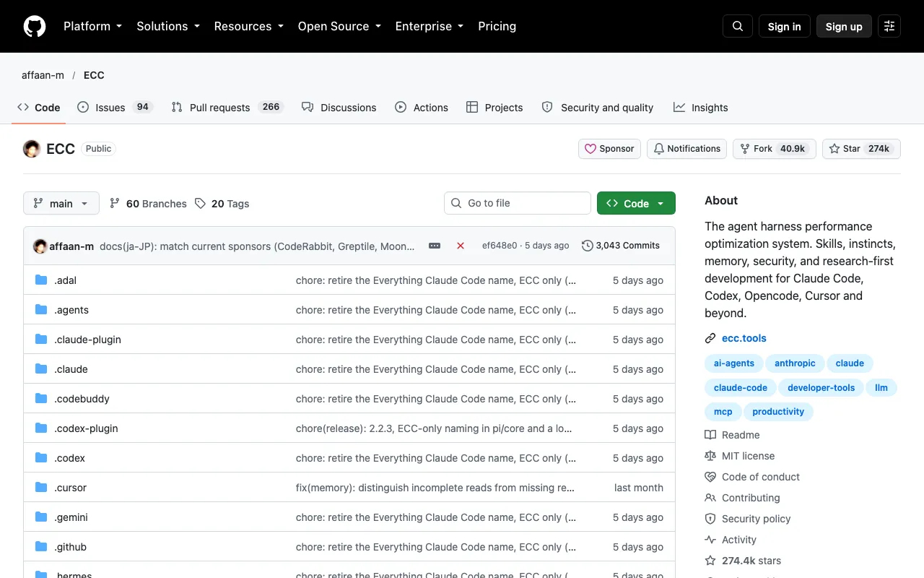
Task: Expand the Enterprise menu
Action: (429, 26)
